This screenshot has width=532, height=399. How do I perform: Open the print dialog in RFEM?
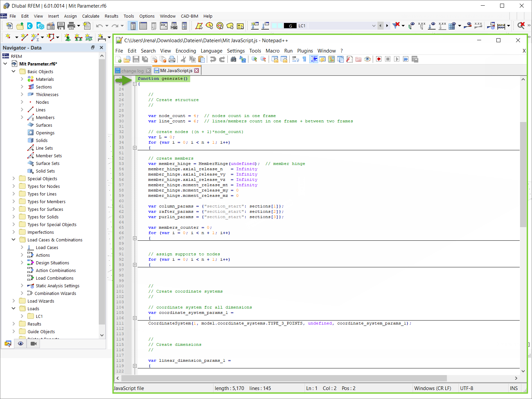coord(71,26)
